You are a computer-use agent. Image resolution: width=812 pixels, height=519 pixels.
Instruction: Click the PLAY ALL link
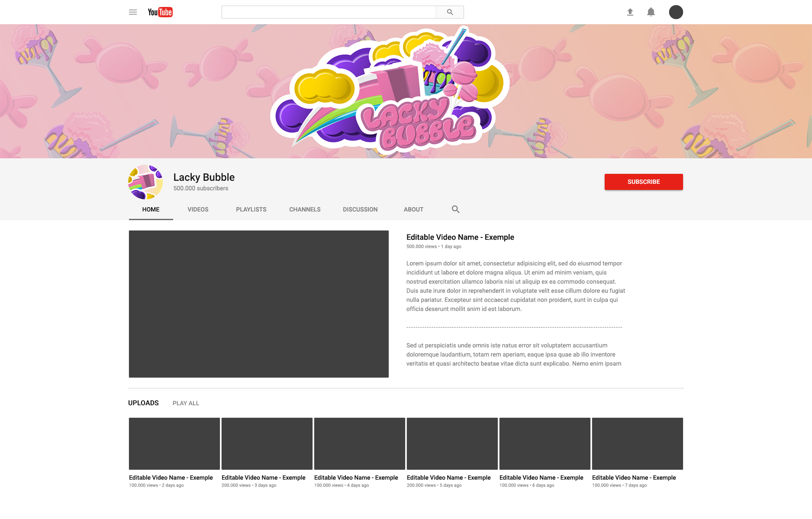pyautogui.click(x=185, y=403)
